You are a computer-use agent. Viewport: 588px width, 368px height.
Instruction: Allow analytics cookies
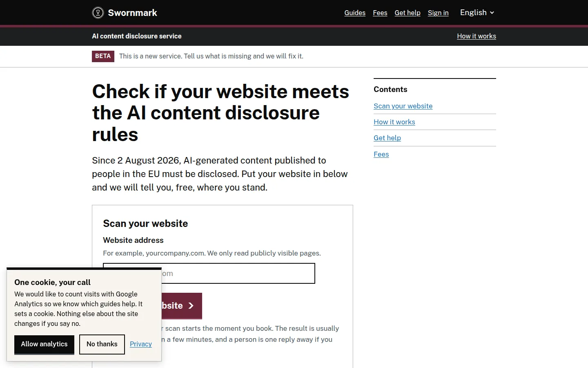tap(44, 344)
